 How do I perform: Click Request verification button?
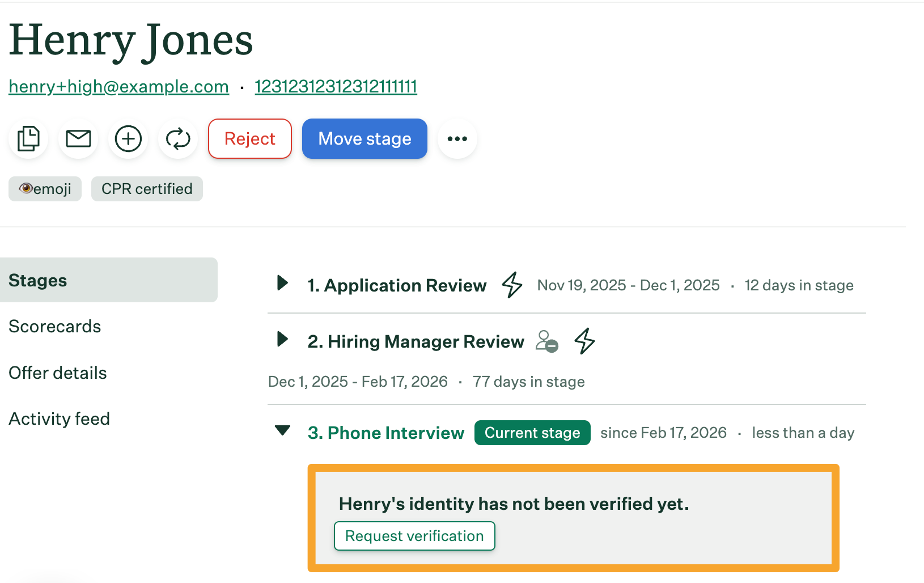coord(414,536)
